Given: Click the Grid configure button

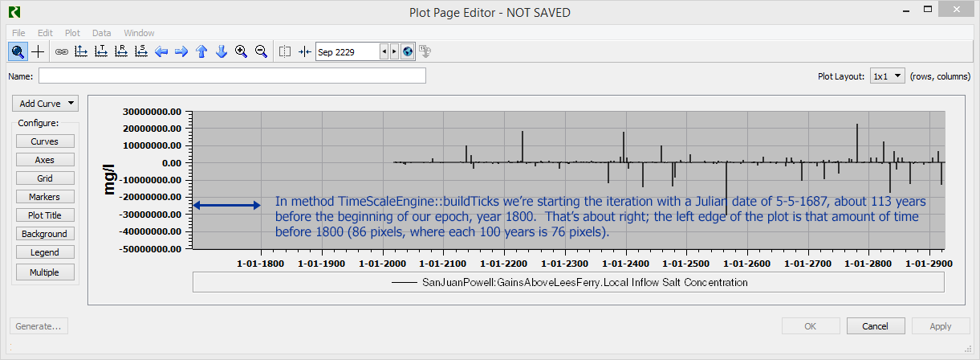Looking at the screenshot, I should pos(45,178).
